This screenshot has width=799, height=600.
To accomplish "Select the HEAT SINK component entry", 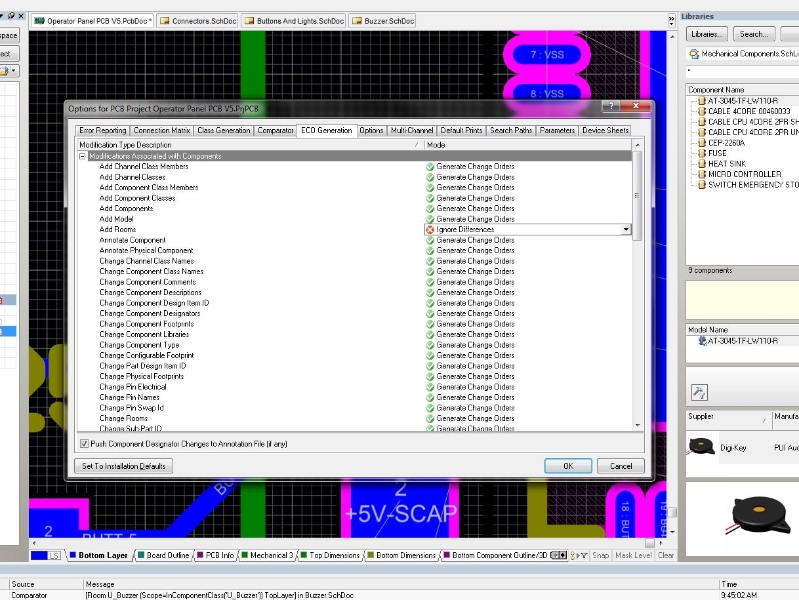I will click(x=727, y=163).
